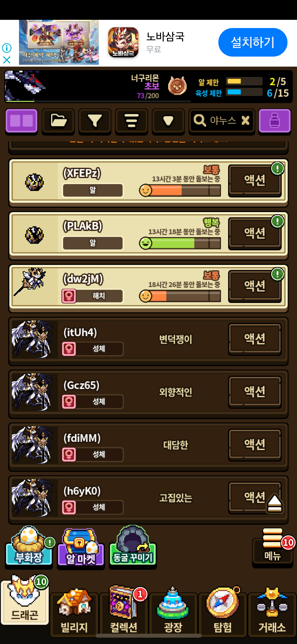Image resolution: width=297 pixels, height=644 pixels.
Task: Tap the purple potion bottle icon
Action: coord(275,121)
